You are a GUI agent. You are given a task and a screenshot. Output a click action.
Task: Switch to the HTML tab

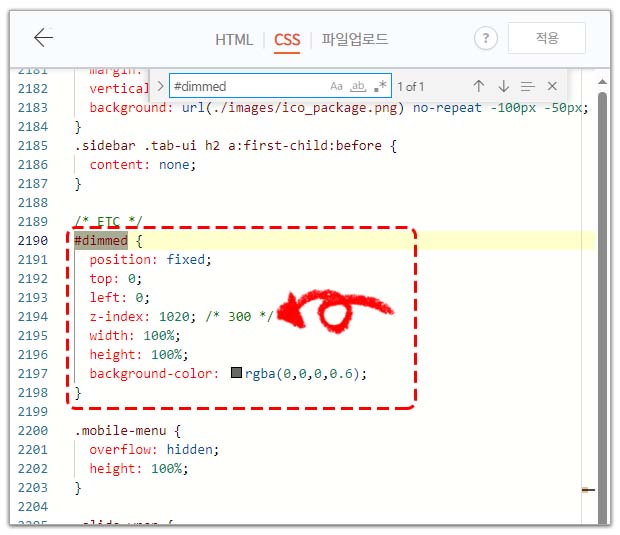tap(234, 40)
